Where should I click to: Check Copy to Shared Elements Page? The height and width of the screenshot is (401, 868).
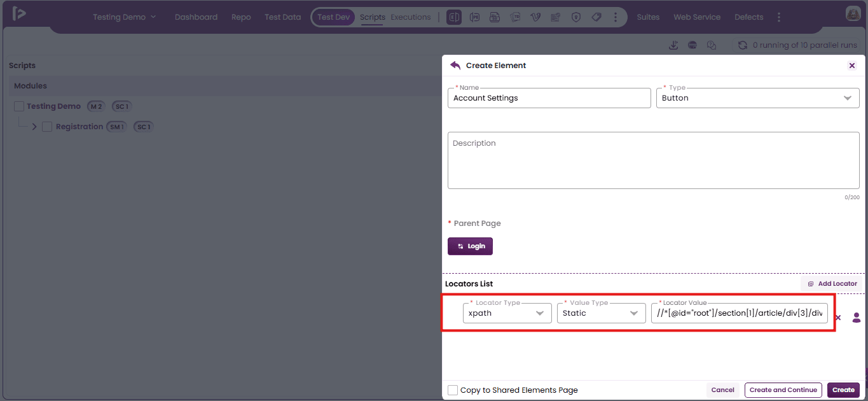(x=453, y=390)
